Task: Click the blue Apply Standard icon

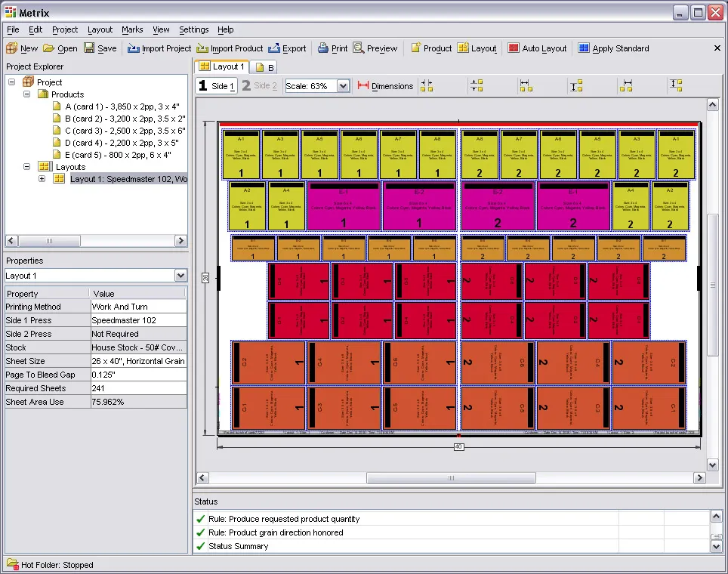Action: tap(584, 48)
